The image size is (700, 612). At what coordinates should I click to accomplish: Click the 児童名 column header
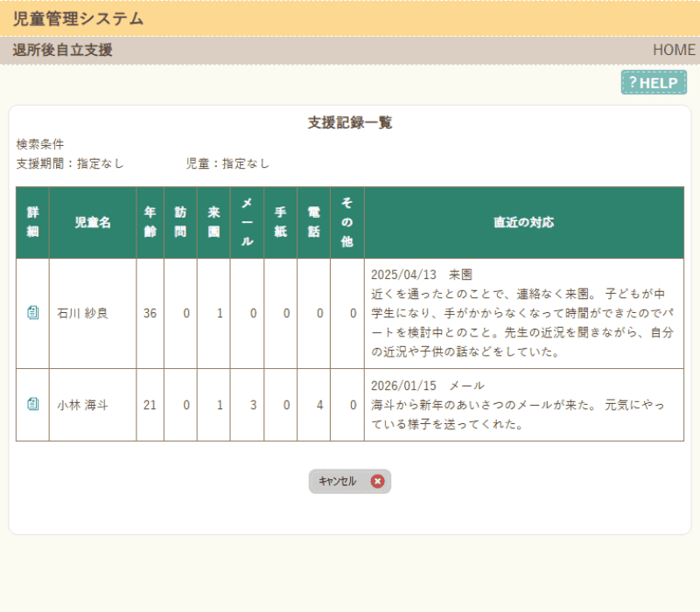(x=93, y=223)
